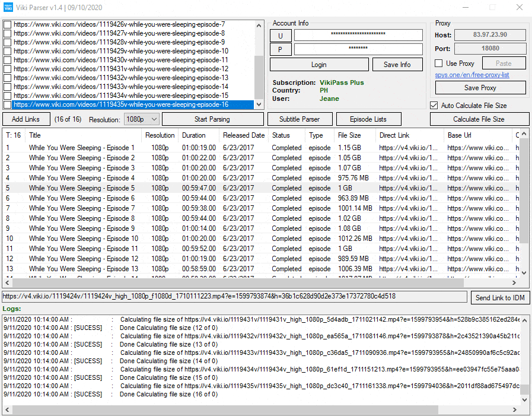Click the proxy Host field
The height and width of the screenshot is (416, 532).
click(490, 34)
